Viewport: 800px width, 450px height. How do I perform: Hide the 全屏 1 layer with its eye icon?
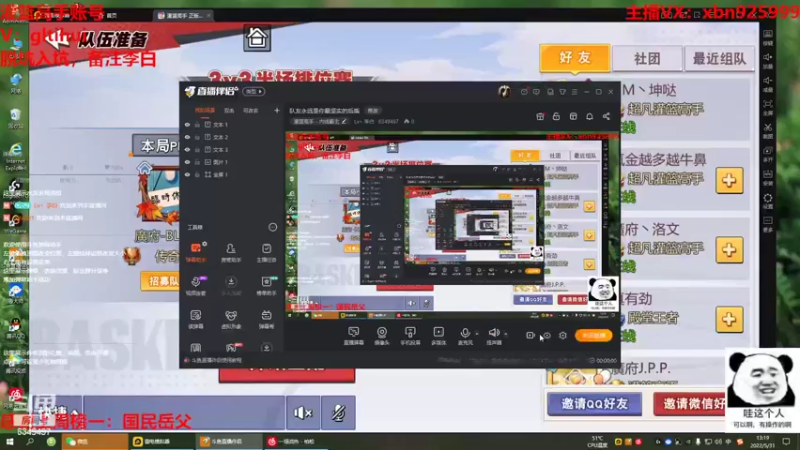[x=187, y=174]
